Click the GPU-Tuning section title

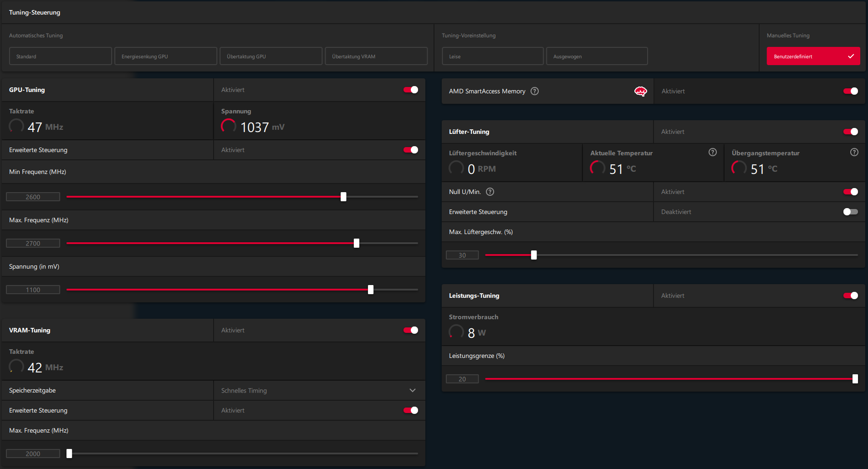(27, 90)
